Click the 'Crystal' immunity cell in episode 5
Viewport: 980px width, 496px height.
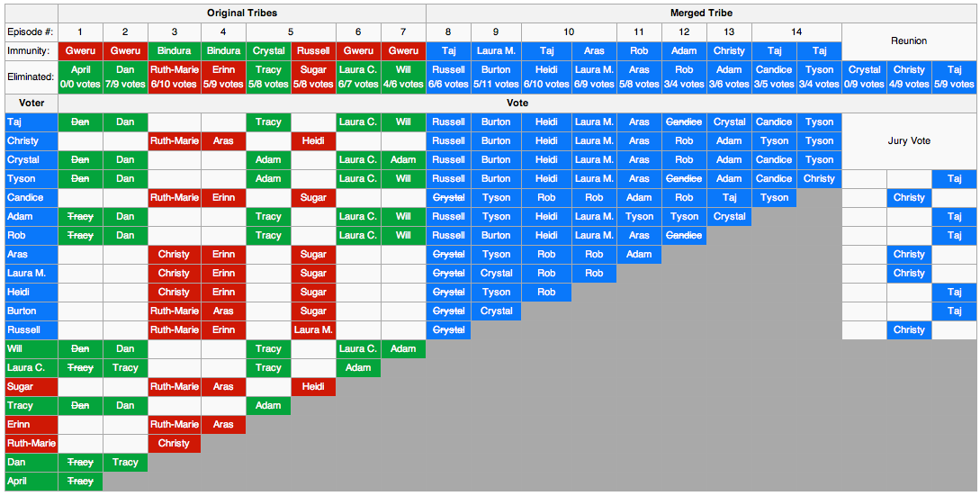[x=268, y=51]
